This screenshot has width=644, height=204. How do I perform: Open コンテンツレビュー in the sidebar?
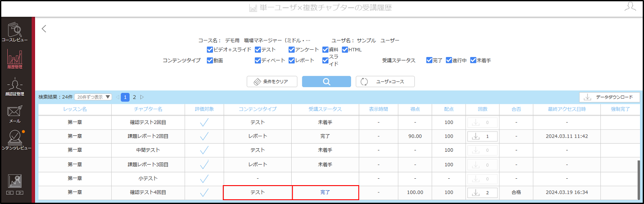16,139
